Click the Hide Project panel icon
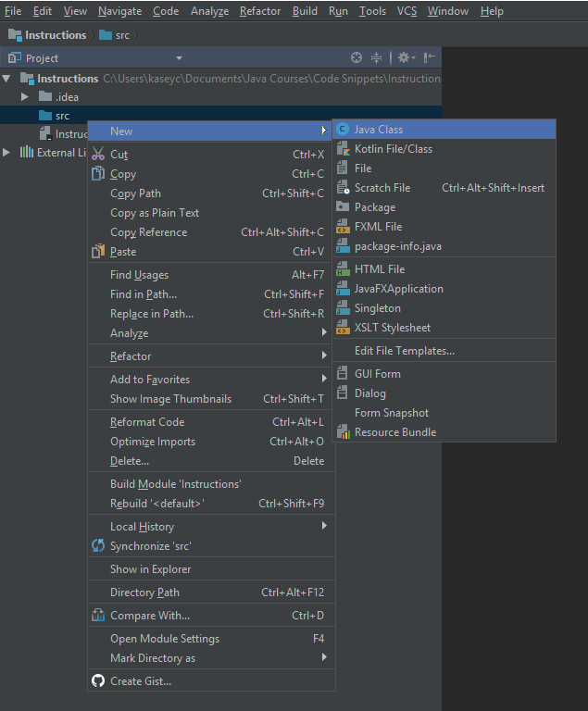 point(429,57)
